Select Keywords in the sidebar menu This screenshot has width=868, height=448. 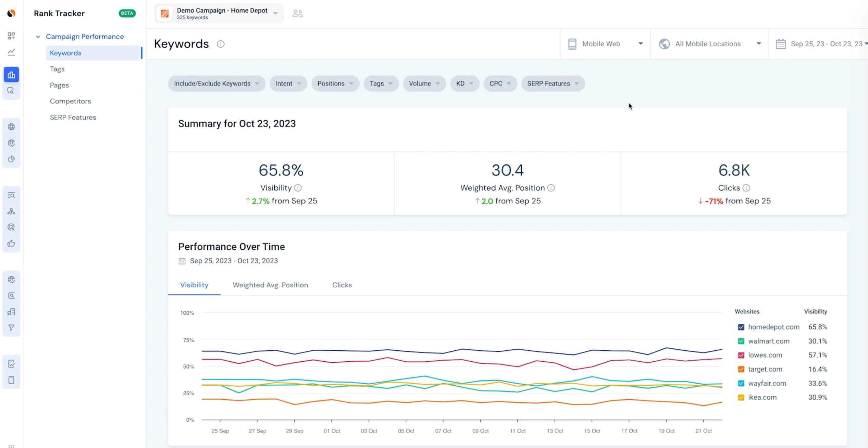pyautogui.click(x=94, y=53)
